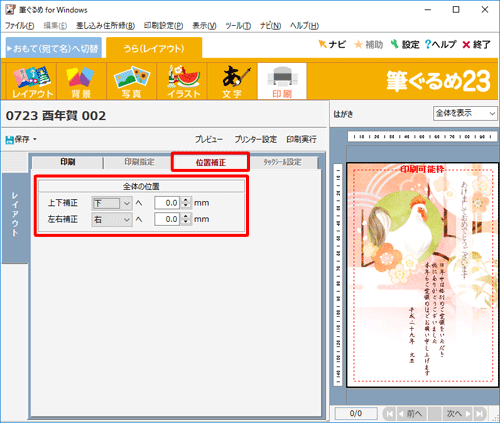Open the 印刷設定(P) menu
Image resolution: width=500 pixels, height=423 pixels.
[163, 26]
